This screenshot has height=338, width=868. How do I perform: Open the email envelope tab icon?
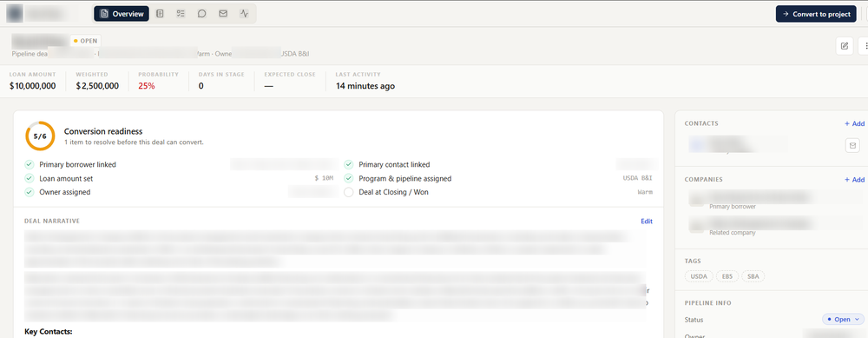(223, 14)
